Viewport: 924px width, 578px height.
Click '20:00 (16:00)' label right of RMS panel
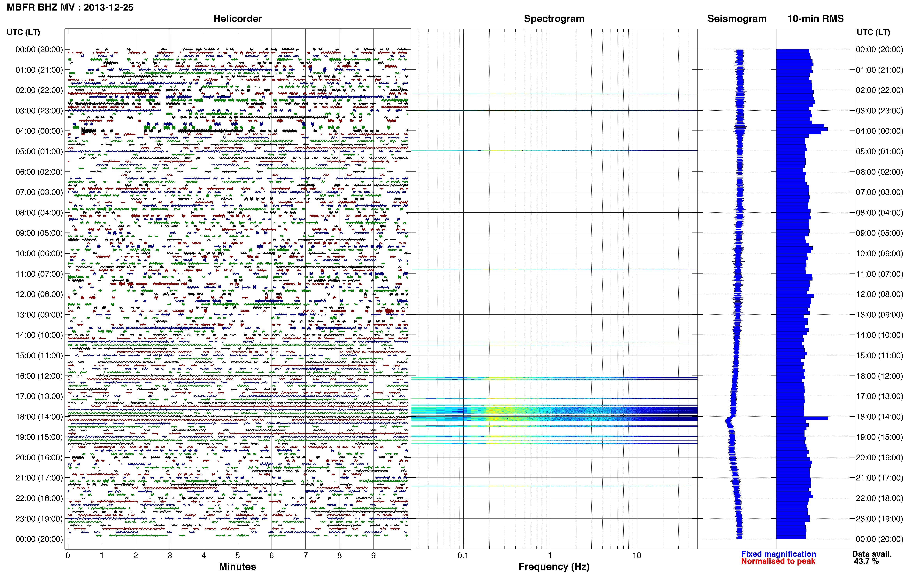[x=879, y=457]
